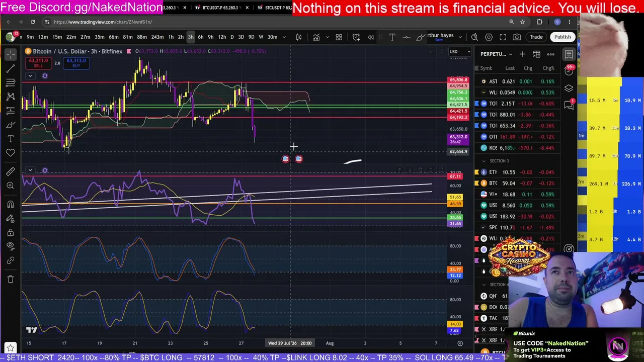Open the layout grid selector
This screenshot has height=362, width=644.
339,37
